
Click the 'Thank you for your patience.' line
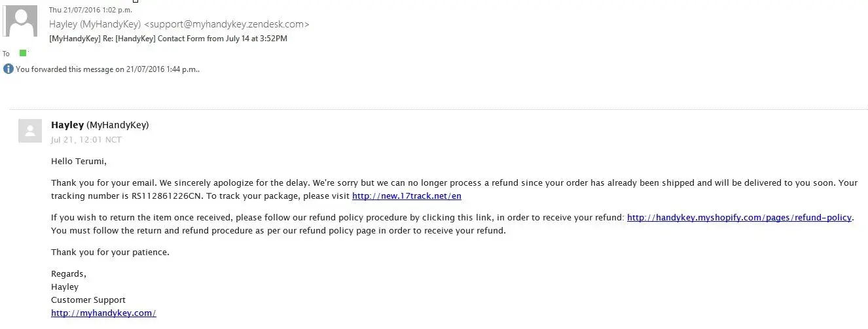coord(110,252)
